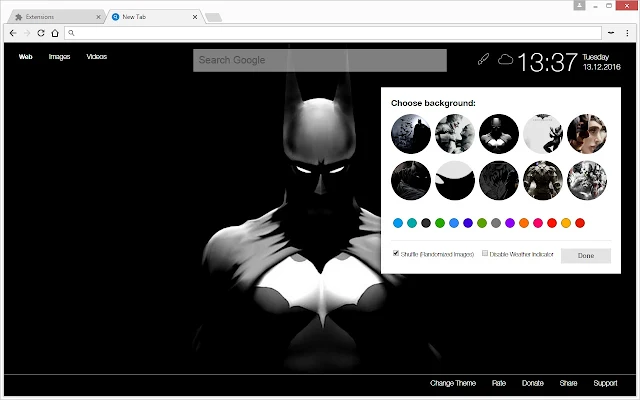
Task: Pick the purple color swatch
Action: coord(510,223)
